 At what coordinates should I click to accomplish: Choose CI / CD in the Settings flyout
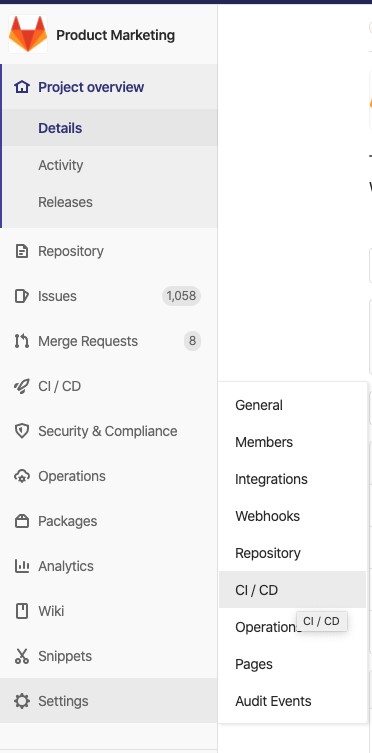(x=292, y=590)
